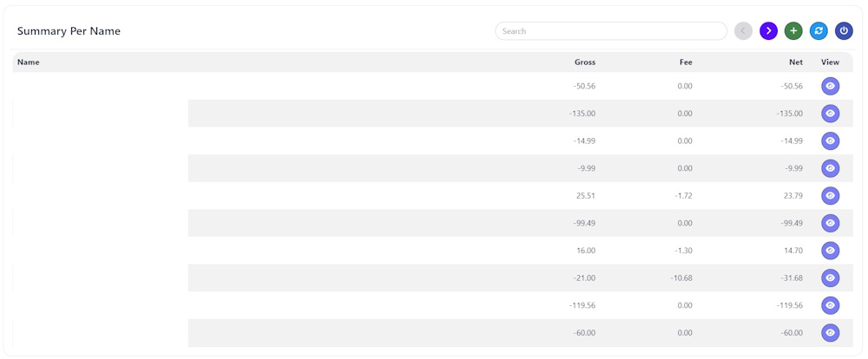View details for the -119.56 row

[831, 305]
